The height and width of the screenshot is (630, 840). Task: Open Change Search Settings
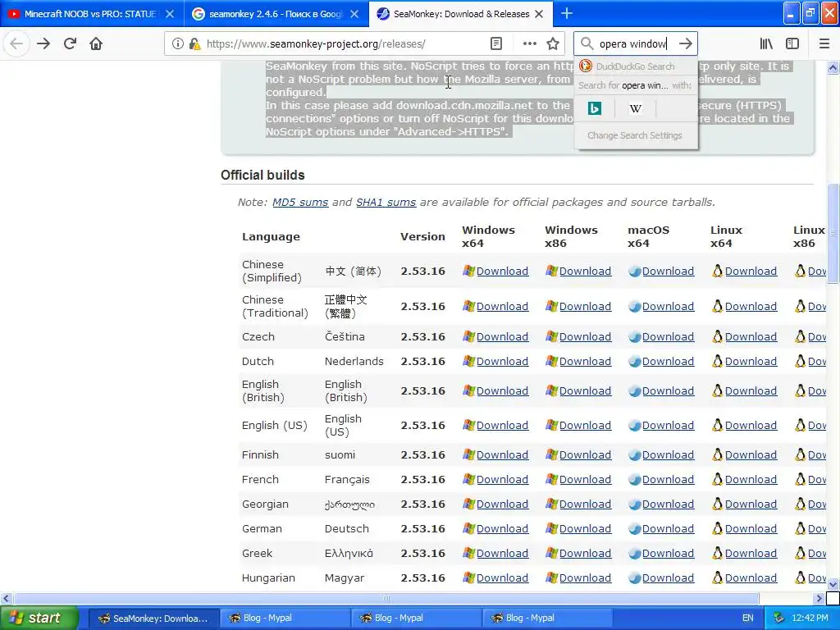click(x=635, y=135)
